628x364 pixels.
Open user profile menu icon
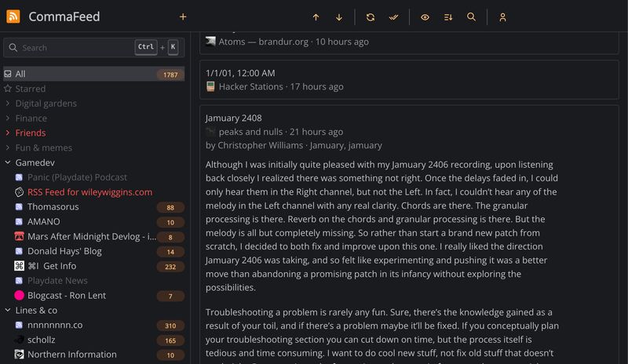pyautogui.click(x=502, y=17)
